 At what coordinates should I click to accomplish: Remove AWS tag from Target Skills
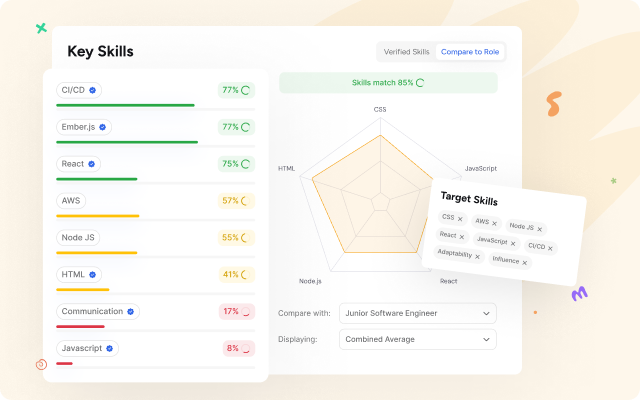[494, 223]
